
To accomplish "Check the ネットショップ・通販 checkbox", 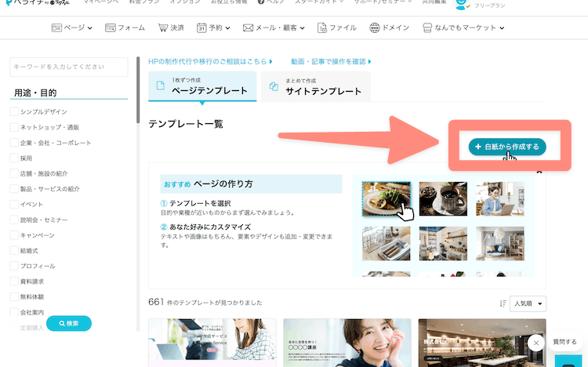I will tap(14, 127).
